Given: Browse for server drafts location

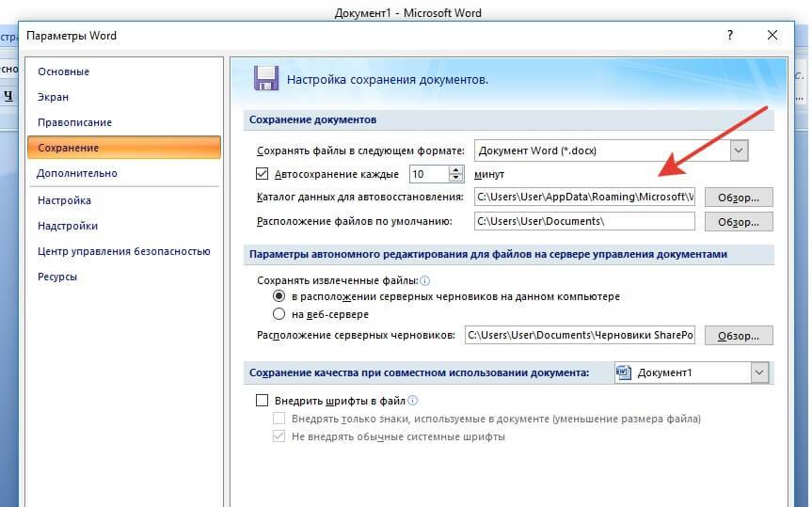Looking at the screenshot, I should (x=739, y=336).
